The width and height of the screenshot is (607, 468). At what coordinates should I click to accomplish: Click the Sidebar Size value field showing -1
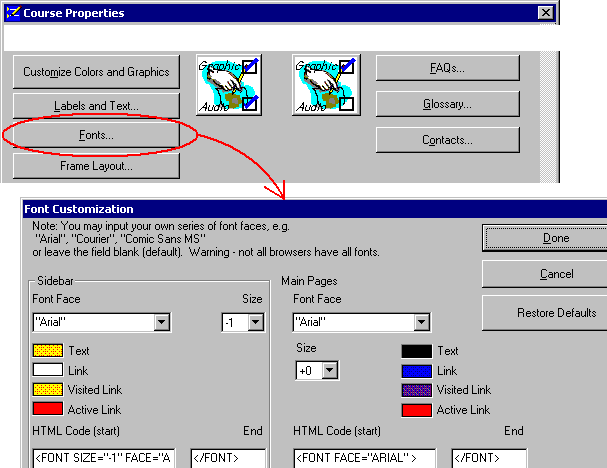pyautogui.click(x=235, y=322)
